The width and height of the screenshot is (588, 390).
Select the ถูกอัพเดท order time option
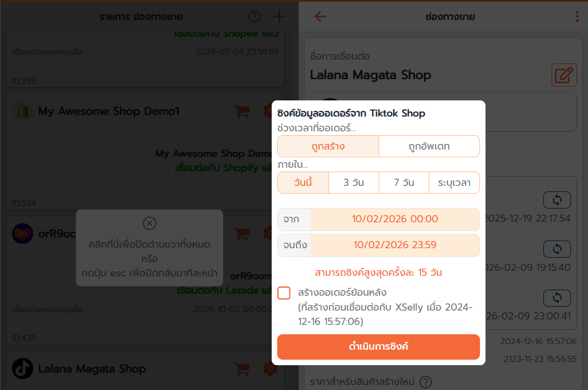click(x=429, y=146)
